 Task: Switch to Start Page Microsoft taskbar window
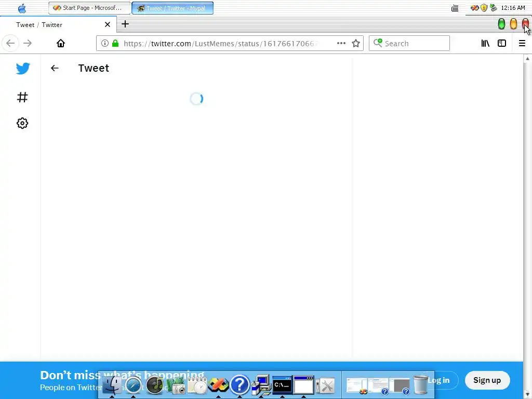(x=89, y=8)
